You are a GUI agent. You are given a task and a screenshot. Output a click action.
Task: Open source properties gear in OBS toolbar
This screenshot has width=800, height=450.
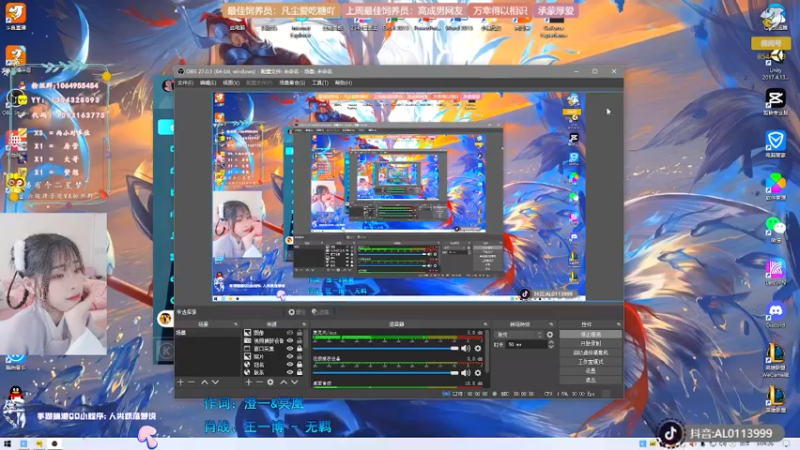[x=295, y=312]
